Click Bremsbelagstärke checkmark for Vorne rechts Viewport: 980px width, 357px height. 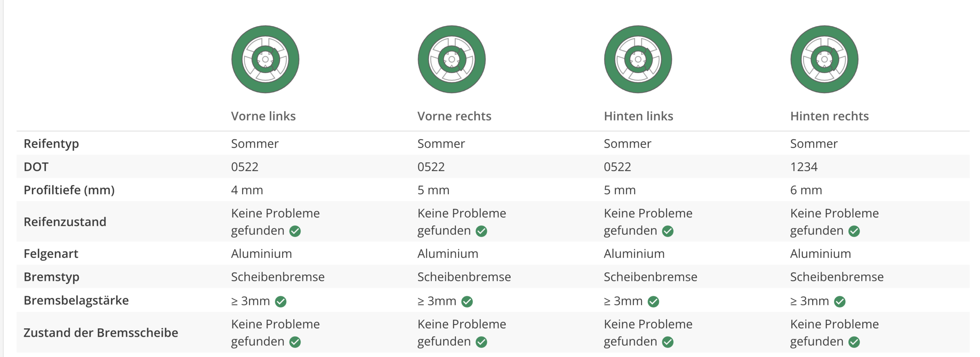(467, 302)
